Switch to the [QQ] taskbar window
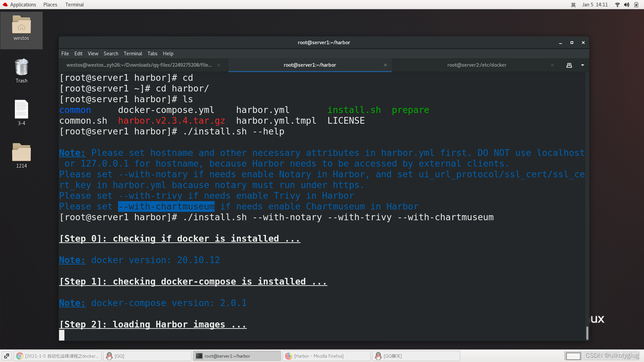644x362 pixels. click(147, 356)
